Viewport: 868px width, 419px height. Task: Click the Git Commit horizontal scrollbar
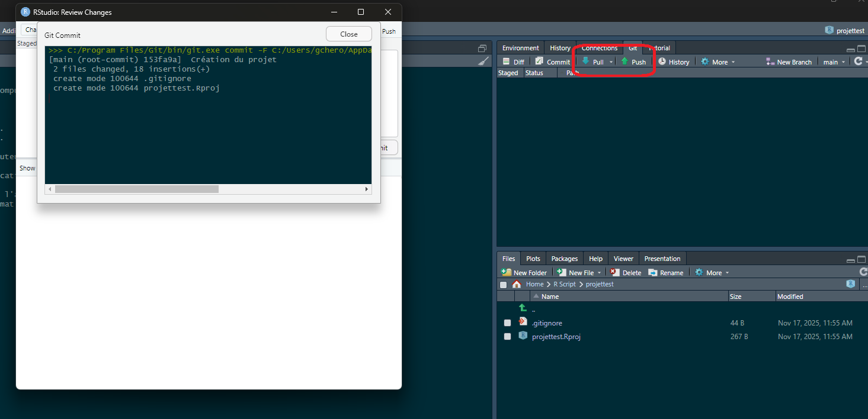(136, 189)
